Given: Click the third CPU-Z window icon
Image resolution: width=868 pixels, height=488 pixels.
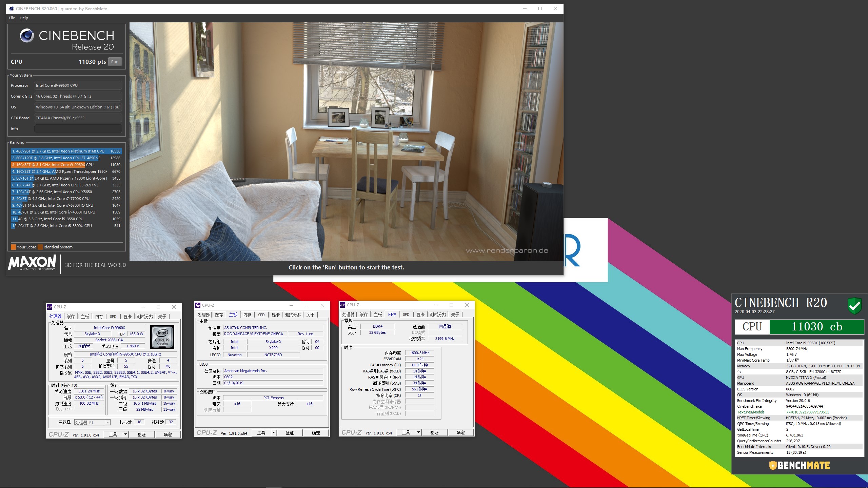Looking at the screenshot, I should (x=343, y=305).
